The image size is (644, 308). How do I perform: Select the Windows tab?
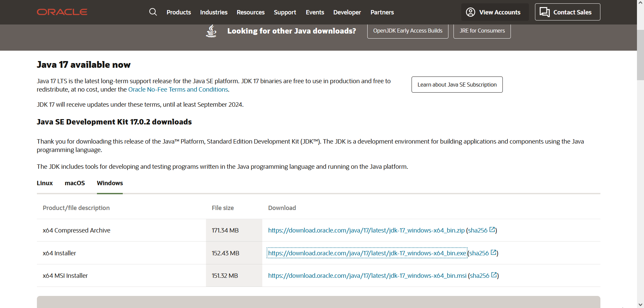tap(110, 183)
